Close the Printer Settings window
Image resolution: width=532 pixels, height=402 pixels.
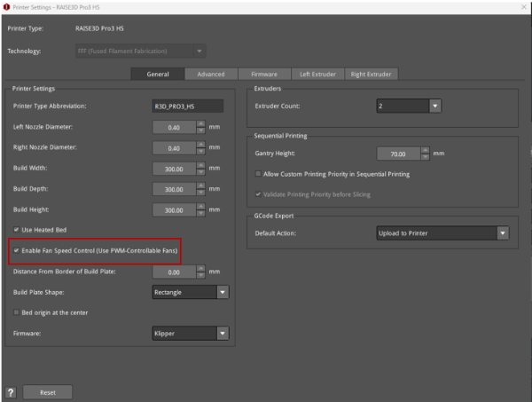[x=524, y=7]
